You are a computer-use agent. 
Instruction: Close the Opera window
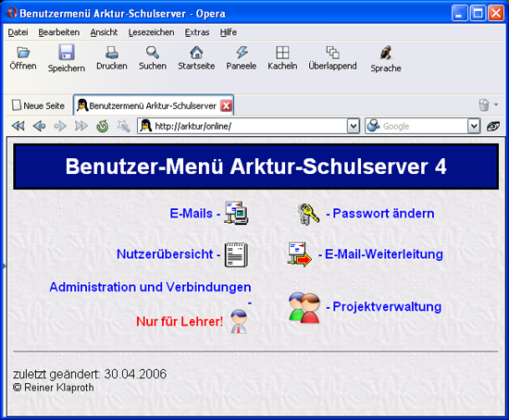[496, 13]
